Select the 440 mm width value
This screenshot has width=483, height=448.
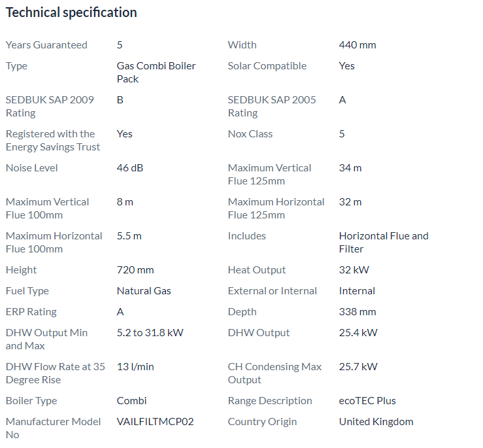pos(357,45)
